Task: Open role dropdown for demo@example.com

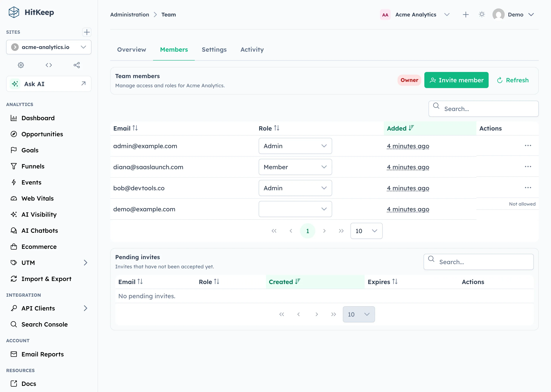Action: click(295, 209)
